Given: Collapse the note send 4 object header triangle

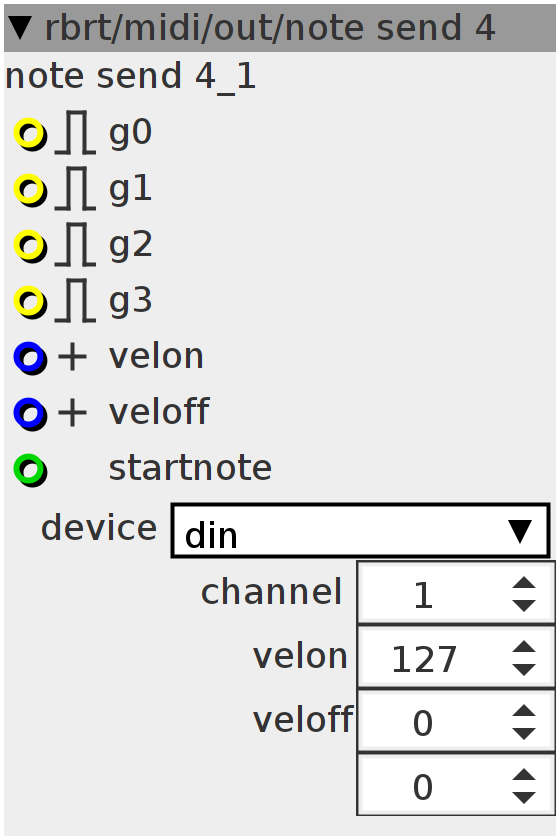Looking at the screenshot, I should [x=20, y=28].
